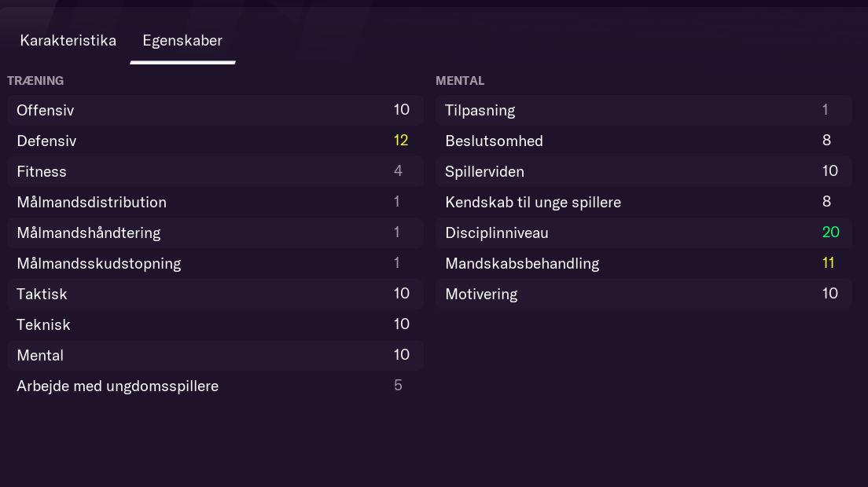Click the Offensiv attribute row
This screenshot has width=868, height=487.
pyautogui.click(x=215, y=111)
